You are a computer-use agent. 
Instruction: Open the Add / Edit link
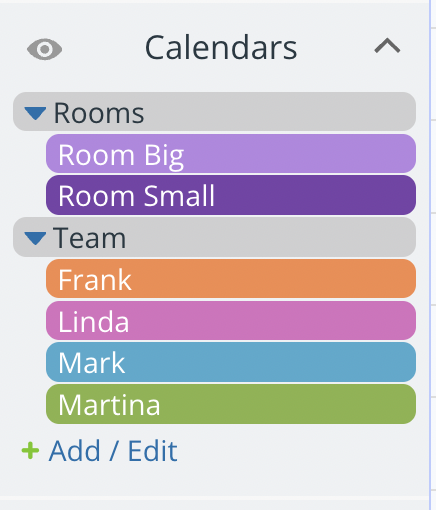[x=113, y=451]
